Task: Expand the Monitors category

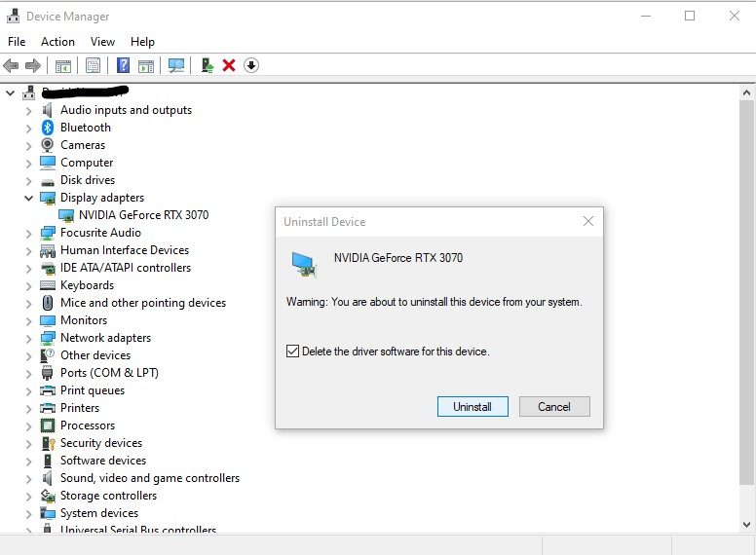Action: pos(28,321)
